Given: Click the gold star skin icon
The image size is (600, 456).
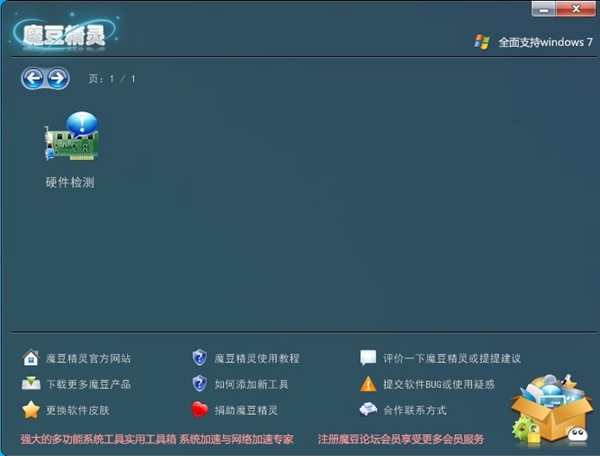Looking at the screenshot, I should tap(31, 410).
